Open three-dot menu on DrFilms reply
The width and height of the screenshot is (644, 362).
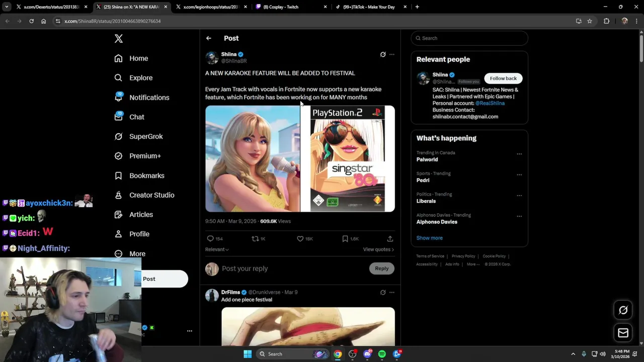tap(392, 292)
